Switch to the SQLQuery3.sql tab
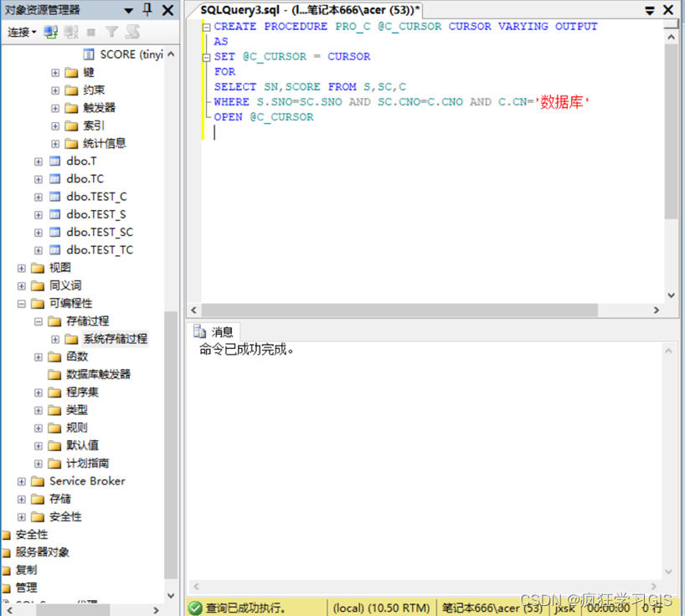The height and width of the screenshot is (616, 685). [309, 10]
